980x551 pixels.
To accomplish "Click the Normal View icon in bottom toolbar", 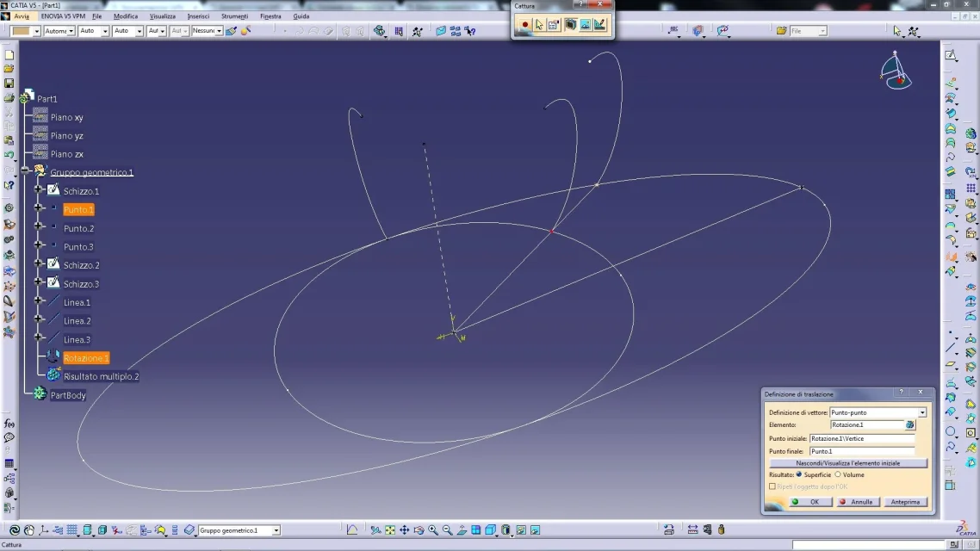I will pos(462,529).
